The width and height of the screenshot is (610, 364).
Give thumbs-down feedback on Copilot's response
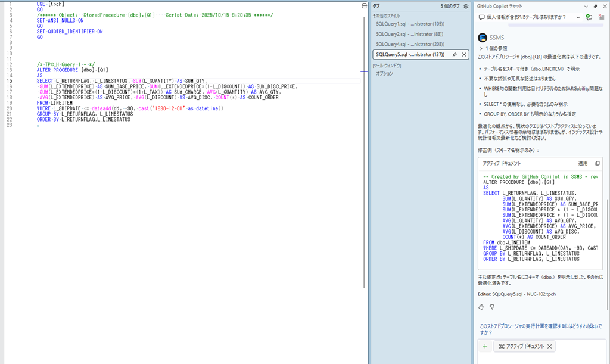pyautogui.click(x=491, y=306)
